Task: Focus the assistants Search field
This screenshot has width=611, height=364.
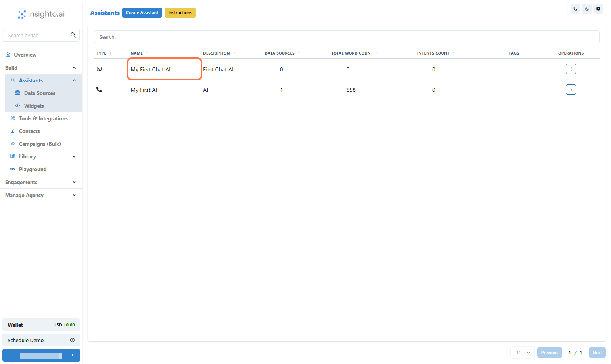Action: (x=347, y=37)
